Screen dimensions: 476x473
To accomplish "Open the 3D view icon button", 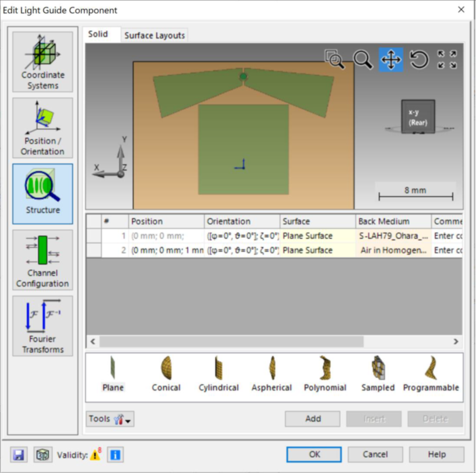I will click(42, 455).
